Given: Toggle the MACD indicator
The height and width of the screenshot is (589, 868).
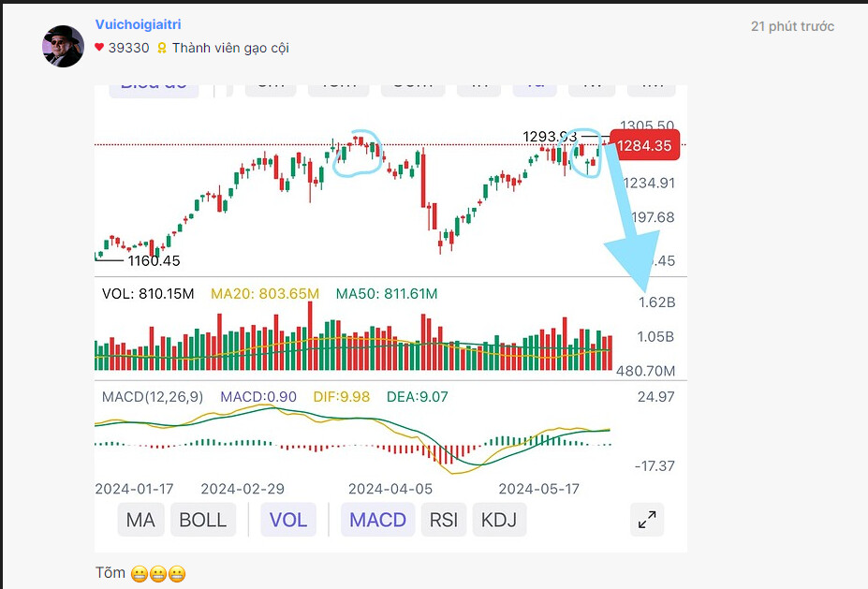Looking at the screenshot, I should tap(378, 520).
